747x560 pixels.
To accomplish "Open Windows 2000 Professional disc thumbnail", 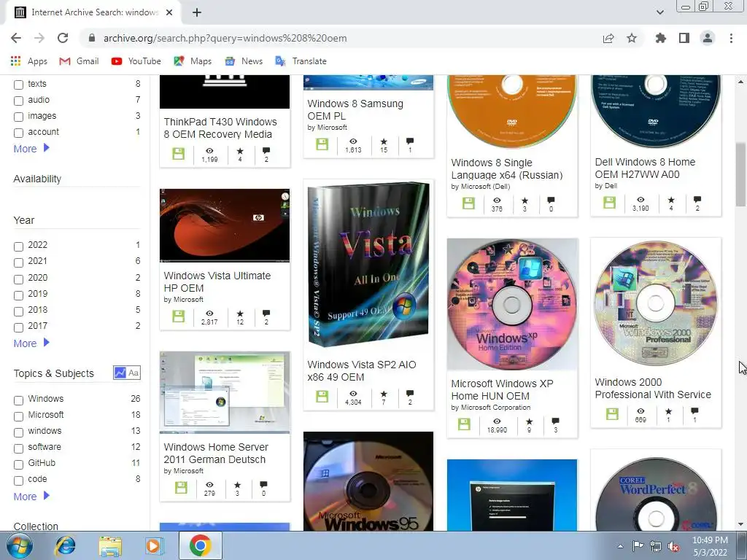I will click(656, 303).
